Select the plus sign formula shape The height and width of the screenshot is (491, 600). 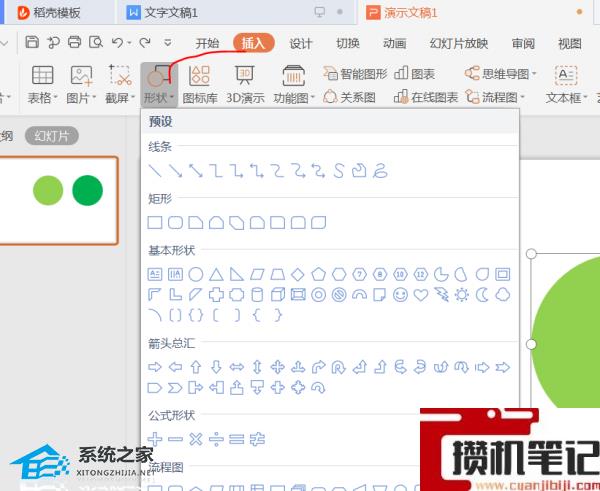(155, 439)
